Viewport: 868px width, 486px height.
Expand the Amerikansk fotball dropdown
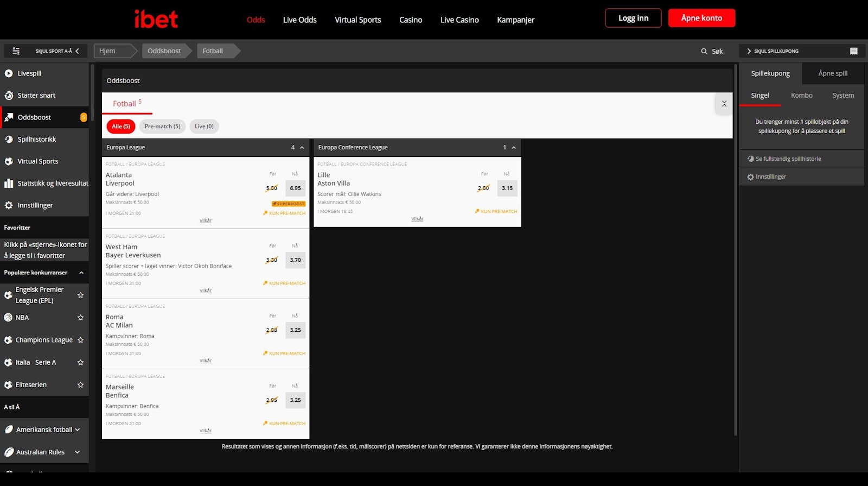(x=77, y=430)
